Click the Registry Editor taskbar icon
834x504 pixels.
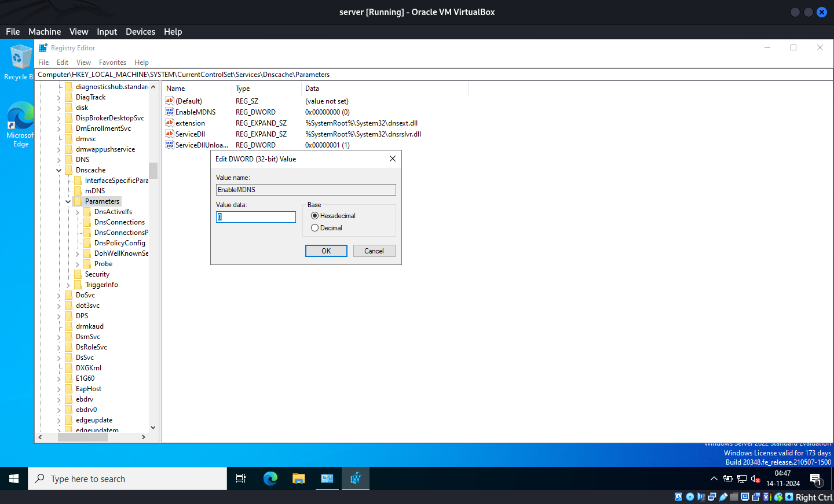click(355, 479)
